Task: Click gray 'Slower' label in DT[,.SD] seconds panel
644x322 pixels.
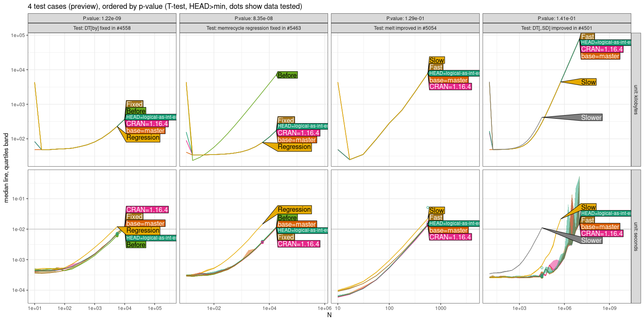Action: point(591,240)
